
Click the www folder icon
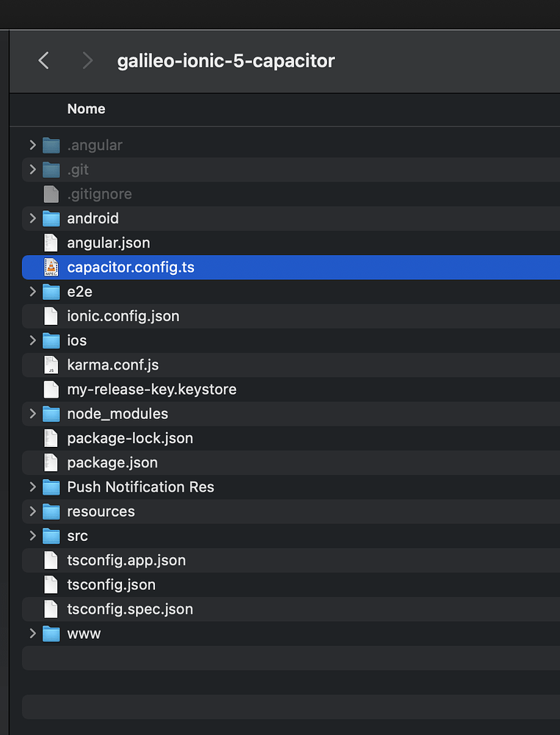tap(50, 634)
